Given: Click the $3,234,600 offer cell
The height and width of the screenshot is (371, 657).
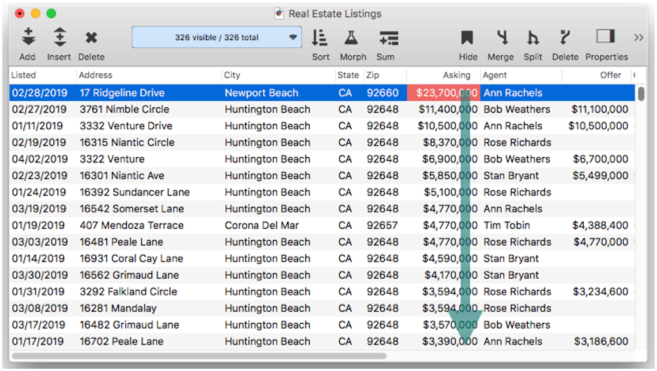Looking at the screenshot, I should click(600, 292).
